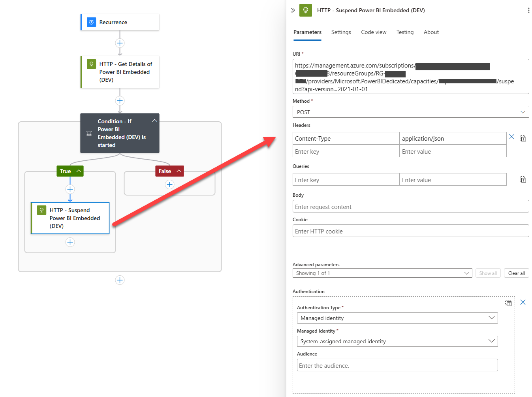Add step below Suspend Power BI action
532x397 pixels.
[x=70, y=242]
